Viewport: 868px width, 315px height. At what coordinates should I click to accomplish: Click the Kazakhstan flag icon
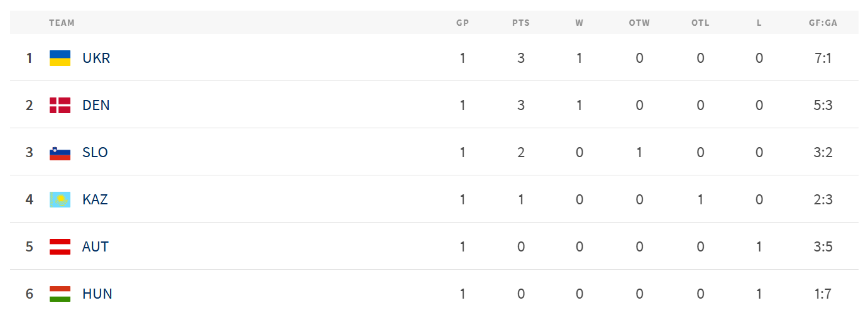coord(60,200)
